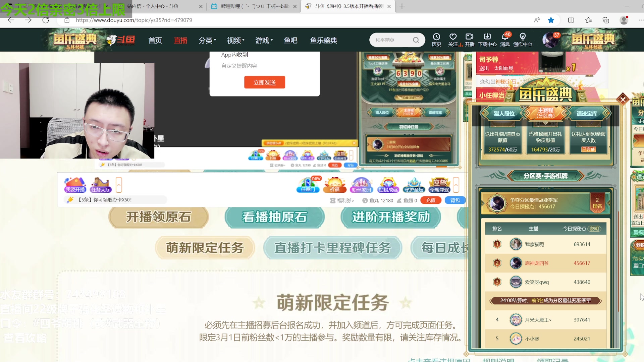Close the 鱼乐盛典 popup panel
Screen dimensions: 644x362
point(623,99)
